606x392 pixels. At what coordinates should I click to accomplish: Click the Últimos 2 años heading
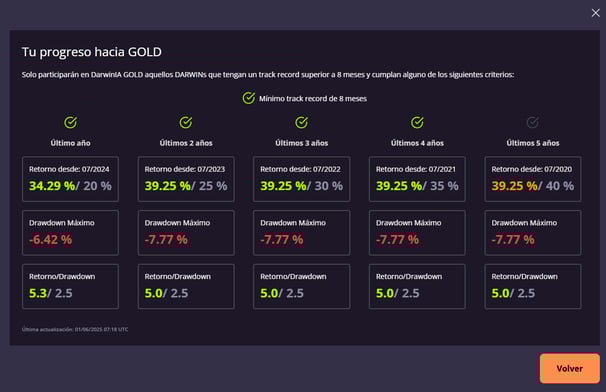(186, 143)
